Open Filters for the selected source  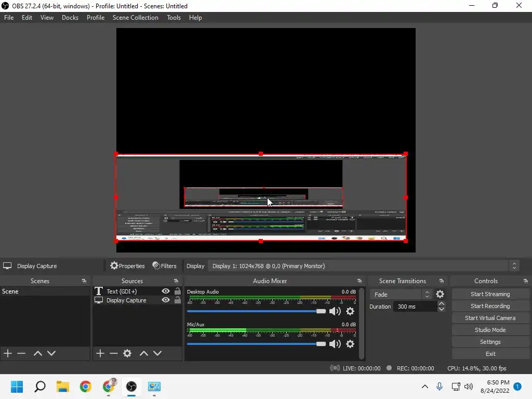tap(165, 266)
